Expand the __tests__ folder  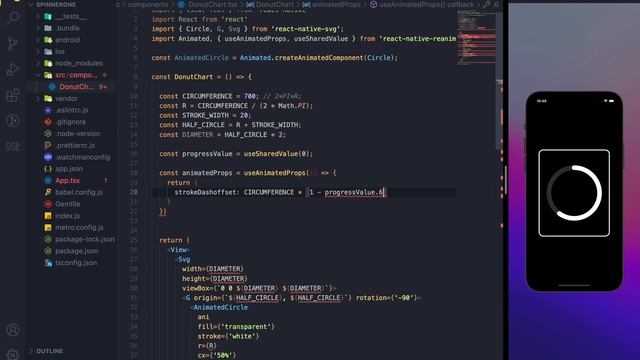point(38,16)
